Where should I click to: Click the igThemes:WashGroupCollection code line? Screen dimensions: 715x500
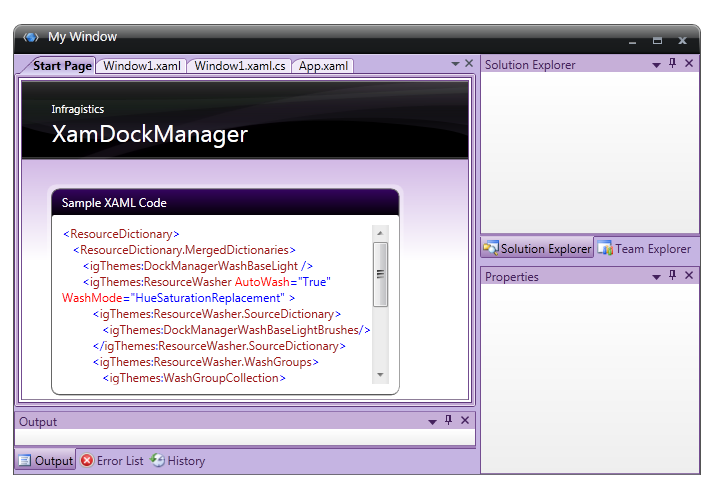click(x=194, y=378)
